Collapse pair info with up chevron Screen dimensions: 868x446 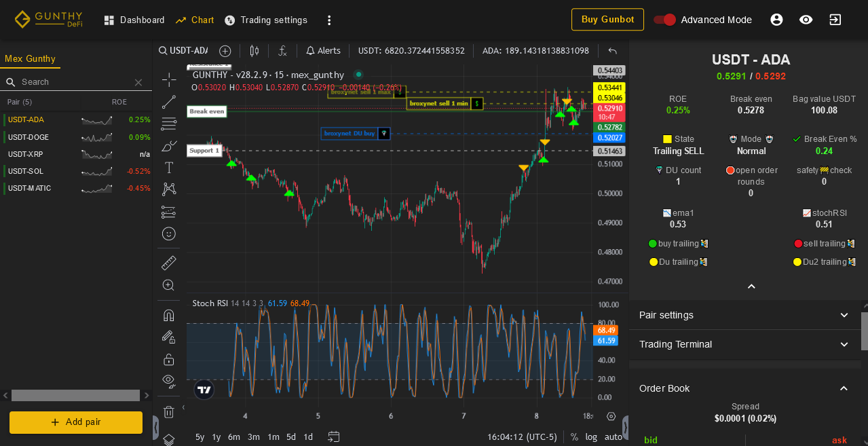(751, 286)
